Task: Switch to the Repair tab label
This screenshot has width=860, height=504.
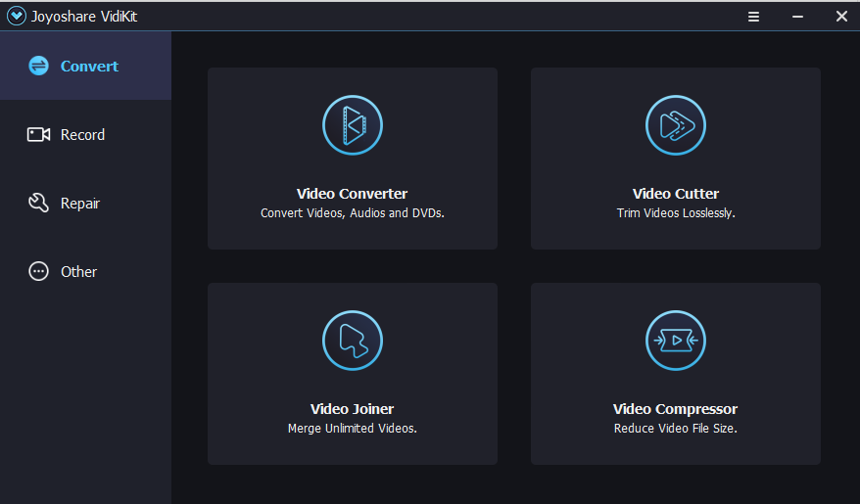Action: point(80,204)
